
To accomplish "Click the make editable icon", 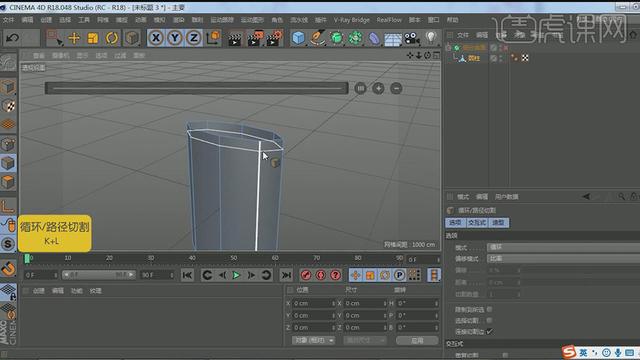I will (8, 62).
